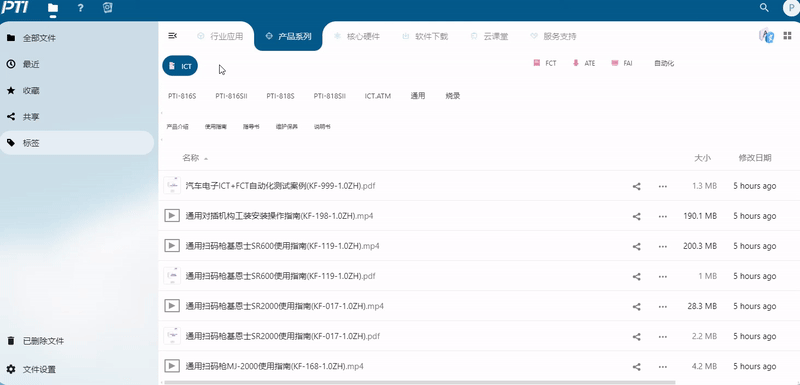Click the horizontal scrollbar below file list

[x=419, y=382]
